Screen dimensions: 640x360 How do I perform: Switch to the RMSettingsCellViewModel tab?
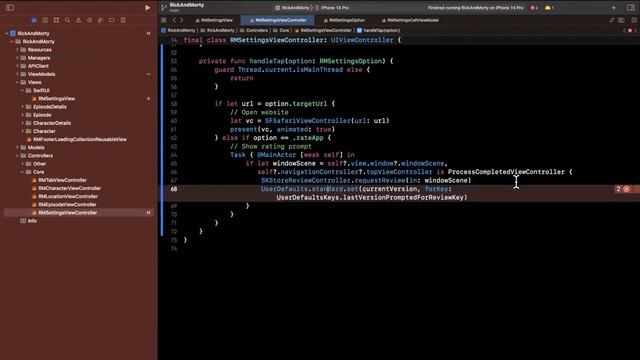pyautogui.click(x=410, y=20)
